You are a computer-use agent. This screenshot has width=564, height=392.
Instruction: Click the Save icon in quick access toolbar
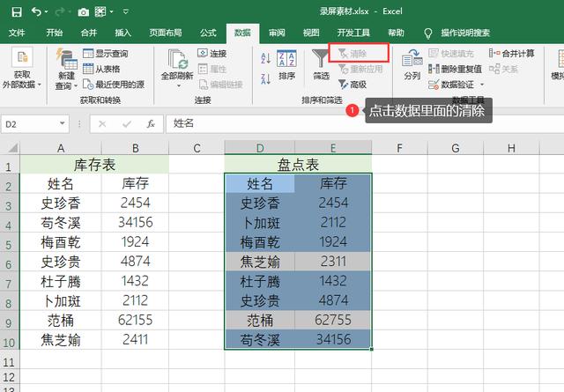[17, 12]
